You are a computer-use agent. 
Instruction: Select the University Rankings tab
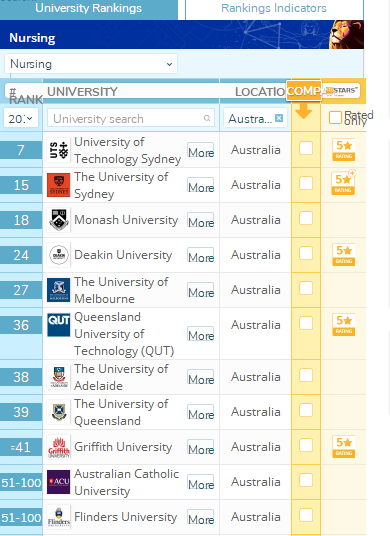89,8
